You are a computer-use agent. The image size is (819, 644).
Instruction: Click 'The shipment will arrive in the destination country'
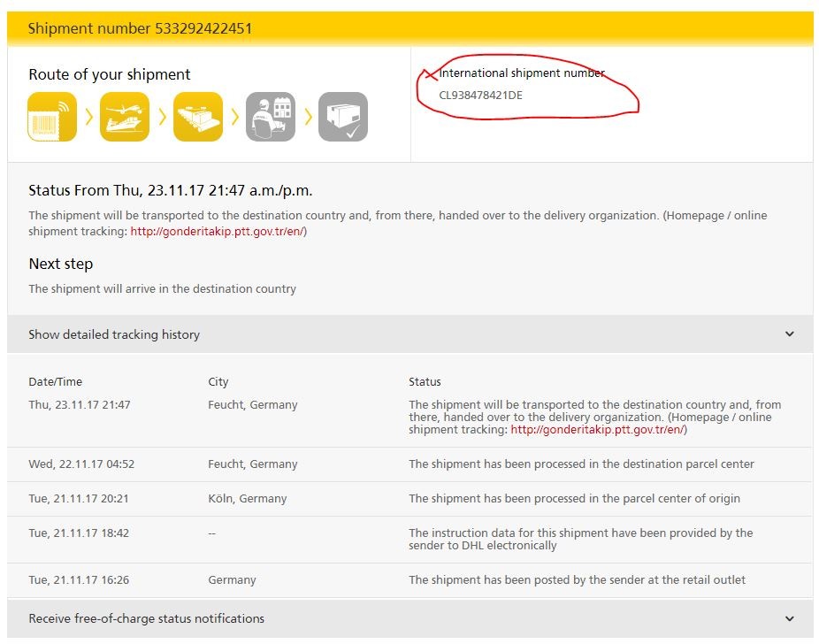click(162, 289)
